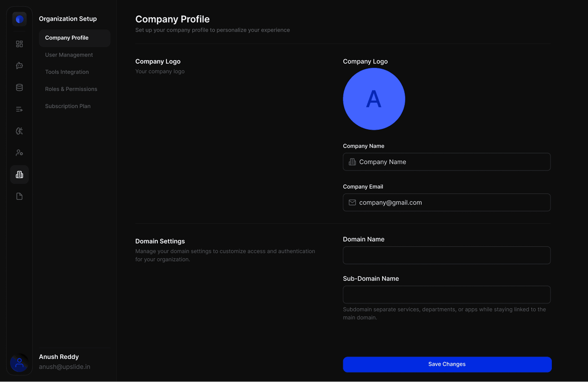Click the playlist queue icon

click(x=19, y=109)
